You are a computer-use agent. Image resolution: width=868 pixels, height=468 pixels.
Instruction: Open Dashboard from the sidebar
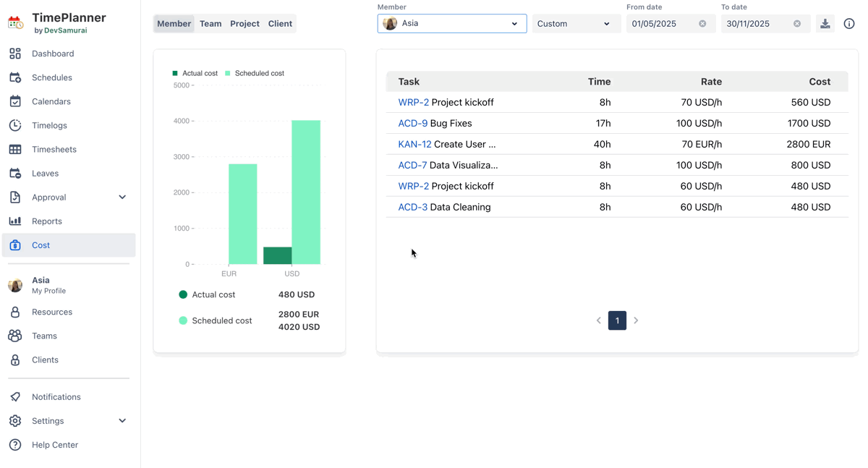[x=53, y=54]
